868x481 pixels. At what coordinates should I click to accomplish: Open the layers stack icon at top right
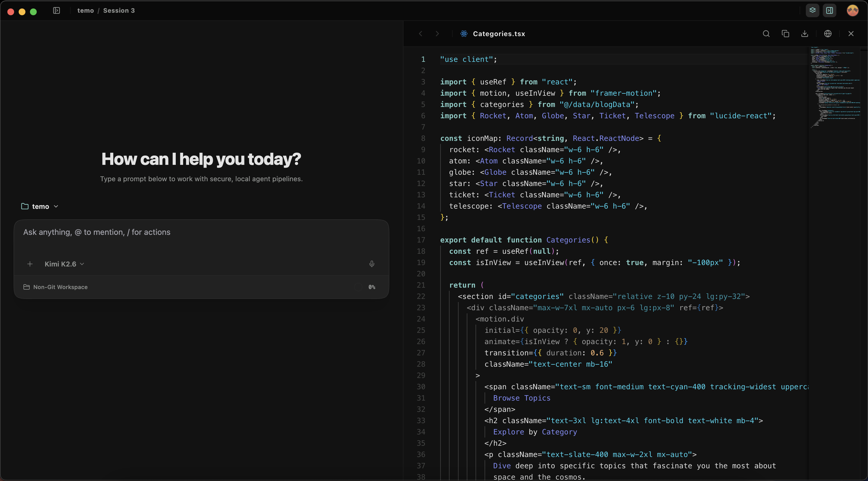point(812,10)
